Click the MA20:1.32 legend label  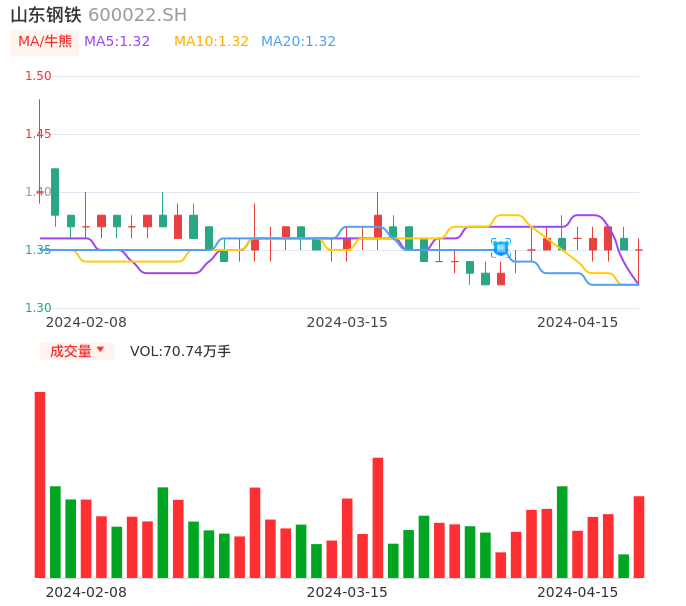point(298,42)
